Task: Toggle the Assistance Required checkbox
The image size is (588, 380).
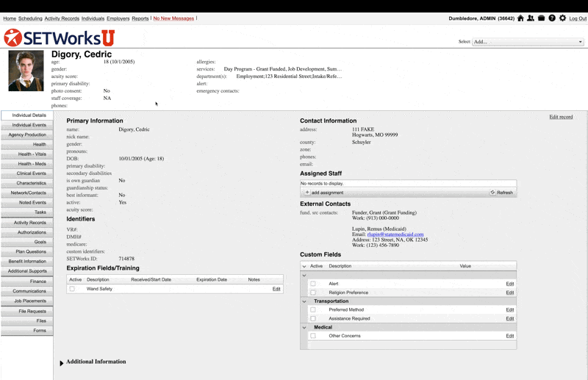Action: click(x=313, y=318)
